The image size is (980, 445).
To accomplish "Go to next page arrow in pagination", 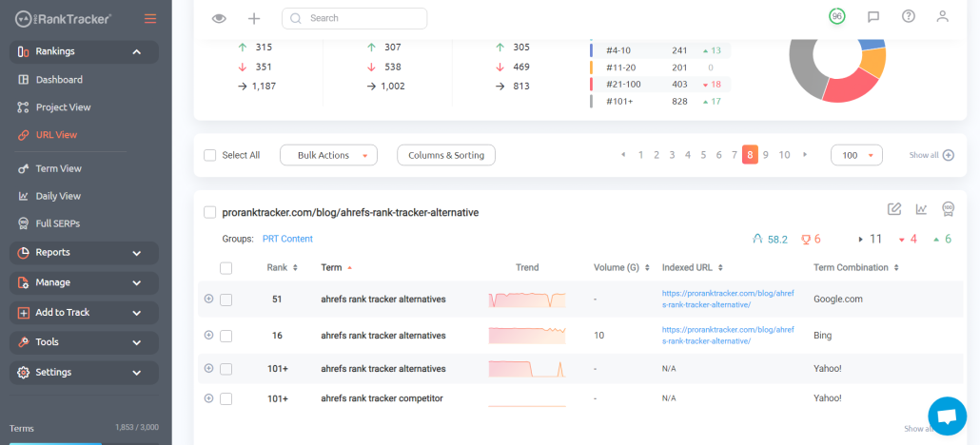I will click(x=805, y=154).
